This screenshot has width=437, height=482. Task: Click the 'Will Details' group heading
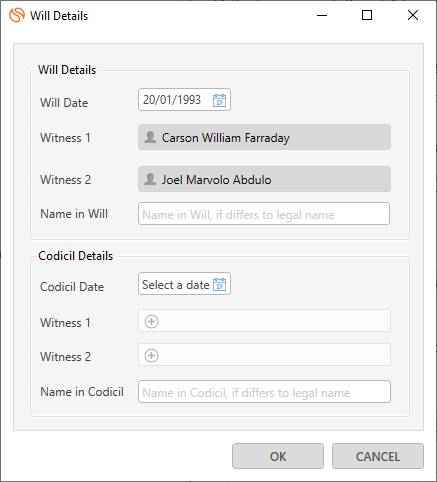point(67,70)
